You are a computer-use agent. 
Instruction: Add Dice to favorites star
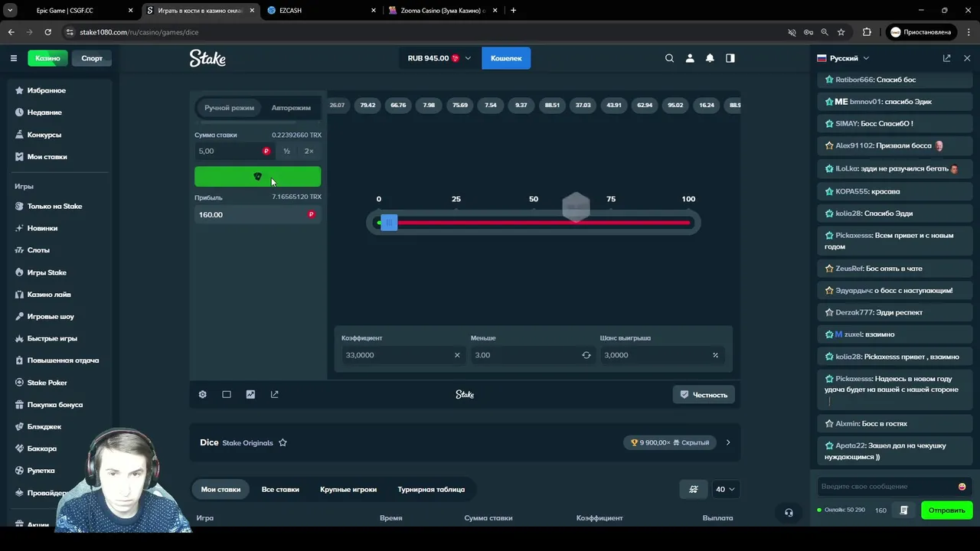[x=283, y=442]
